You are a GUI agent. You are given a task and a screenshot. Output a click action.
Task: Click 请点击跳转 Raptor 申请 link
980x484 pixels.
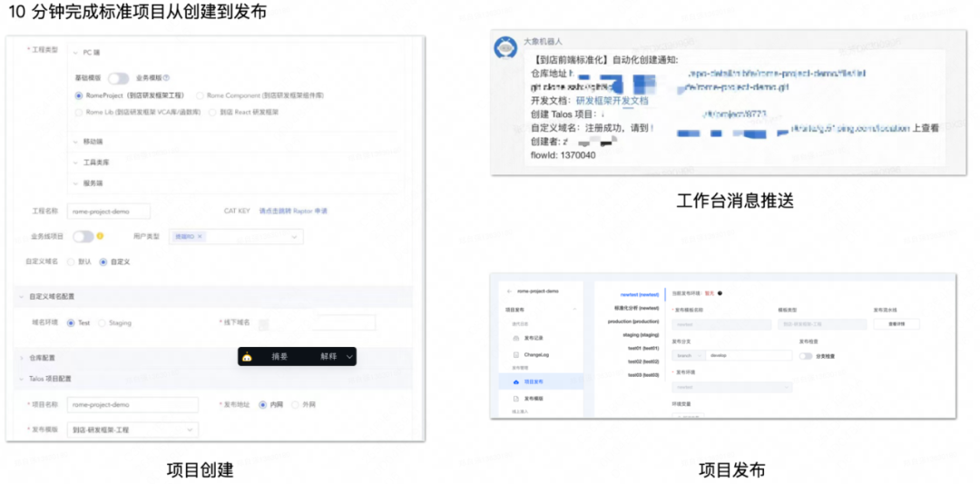pos(294,211)
